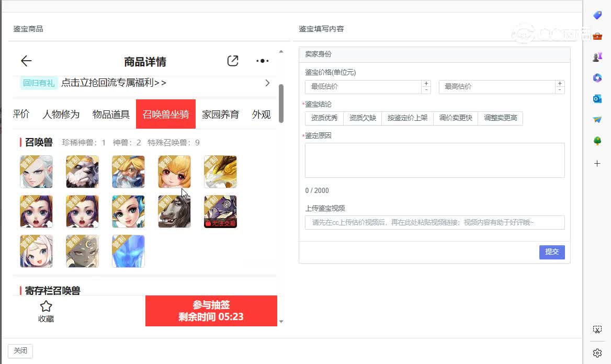
Task: Open the red toolbox sidebar icon
Action: 597,36
